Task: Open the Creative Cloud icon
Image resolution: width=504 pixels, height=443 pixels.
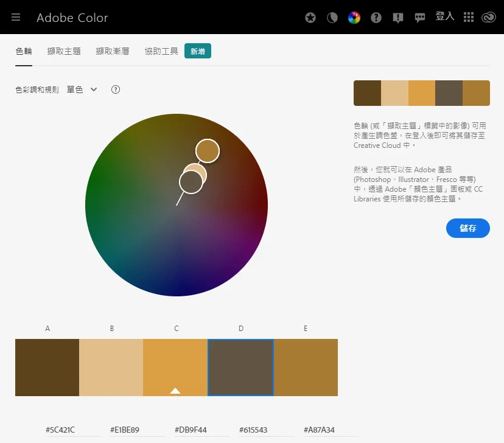Action: tap(489, 18)
